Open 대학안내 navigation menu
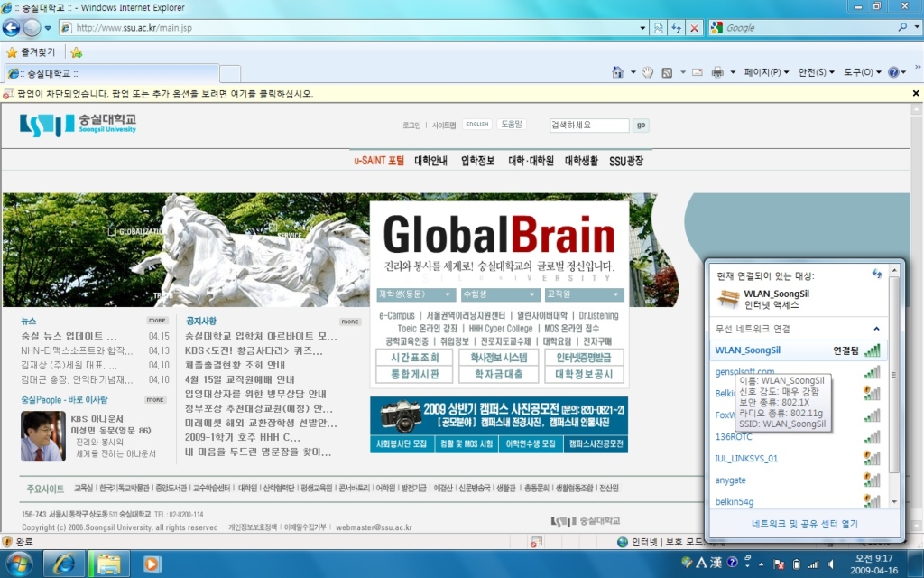Viewport: 924px width, 578px height. pos(430,161)
